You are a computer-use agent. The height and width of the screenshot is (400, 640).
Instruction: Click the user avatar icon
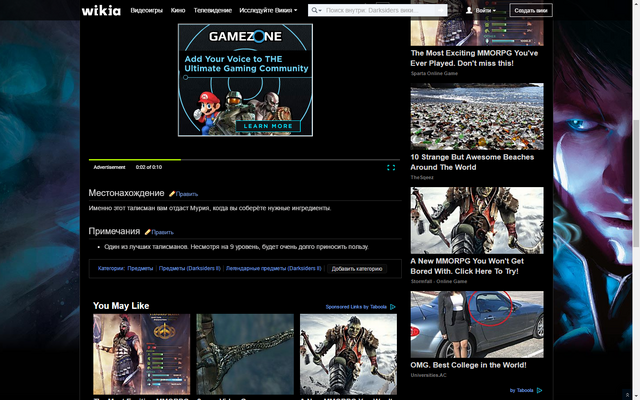coord(469,10)
